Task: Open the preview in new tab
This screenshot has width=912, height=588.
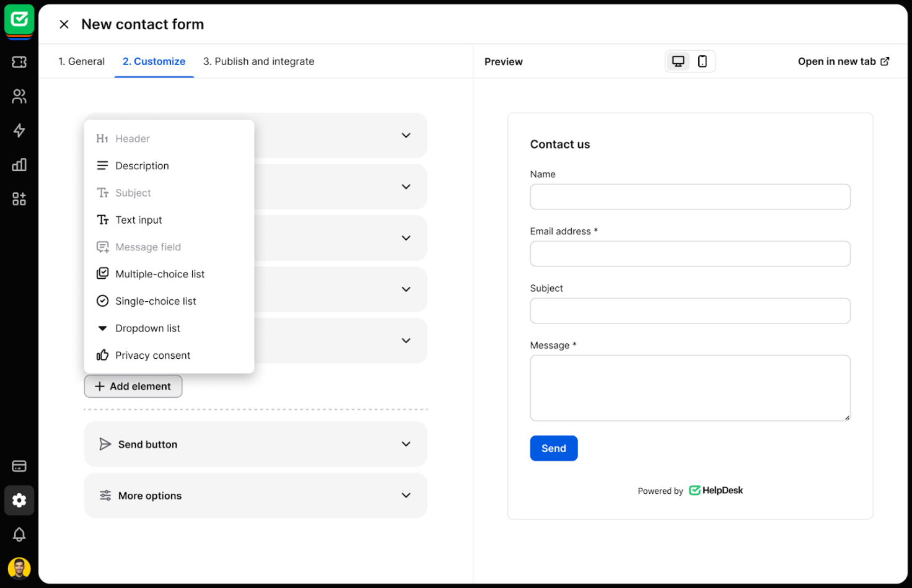Action: [x=843, y=61]
